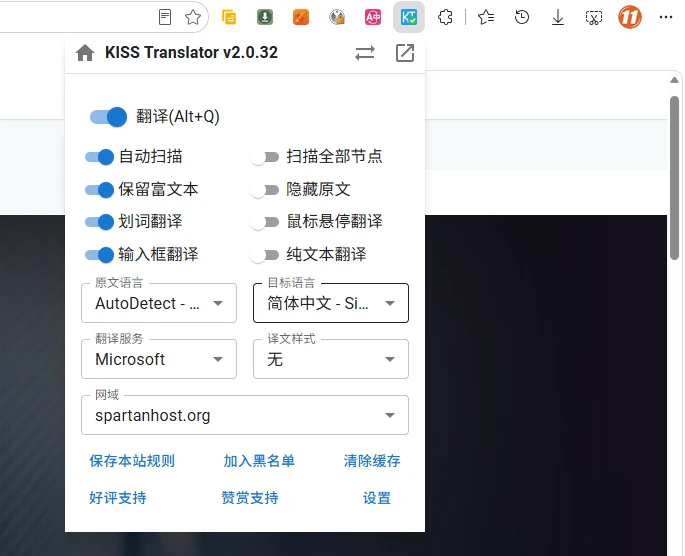Open the extensions puzzle piece menu
Screen dimensions: 685x556
[x=445, y=17]
